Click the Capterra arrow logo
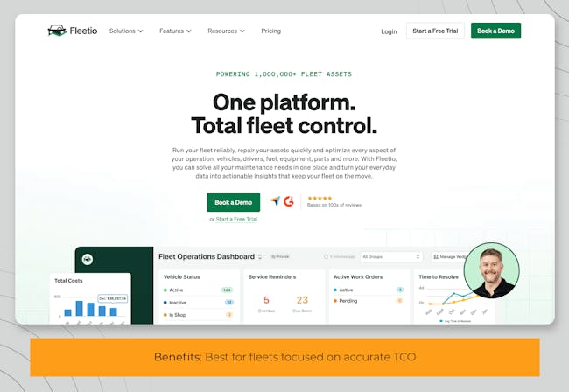 tap(276, 201)
